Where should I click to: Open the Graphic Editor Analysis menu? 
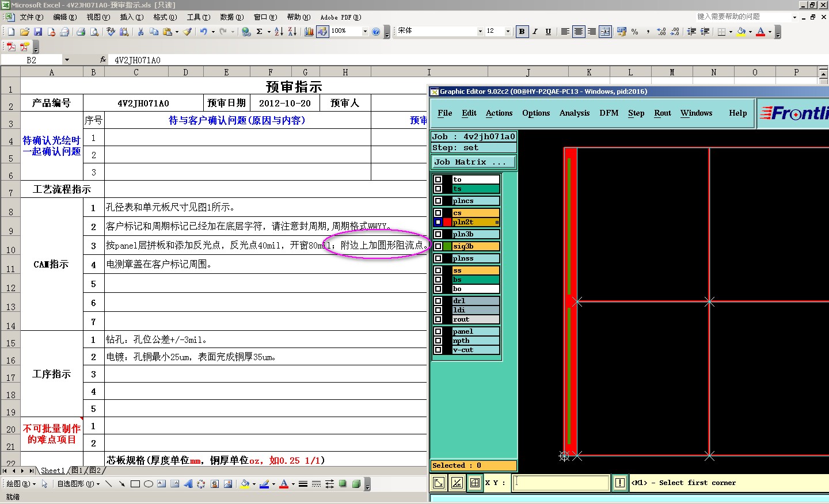(x=575, y=113)
